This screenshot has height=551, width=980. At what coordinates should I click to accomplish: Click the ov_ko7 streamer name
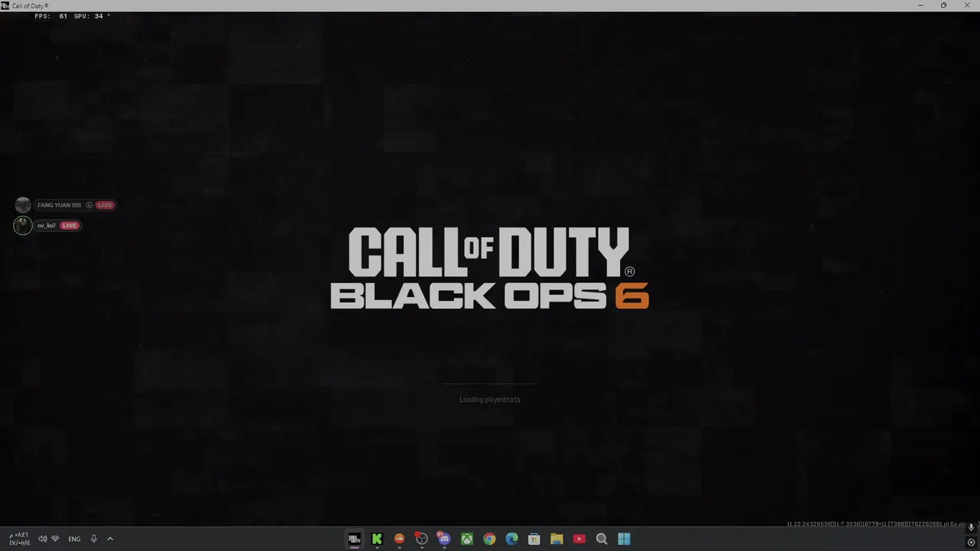tap(47, 226)
